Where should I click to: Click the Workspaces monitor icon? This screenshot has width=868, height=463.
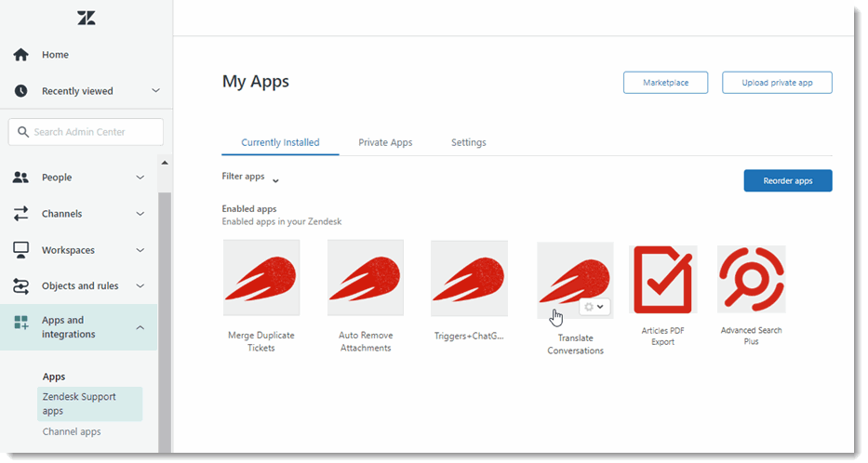click(20, 250)
